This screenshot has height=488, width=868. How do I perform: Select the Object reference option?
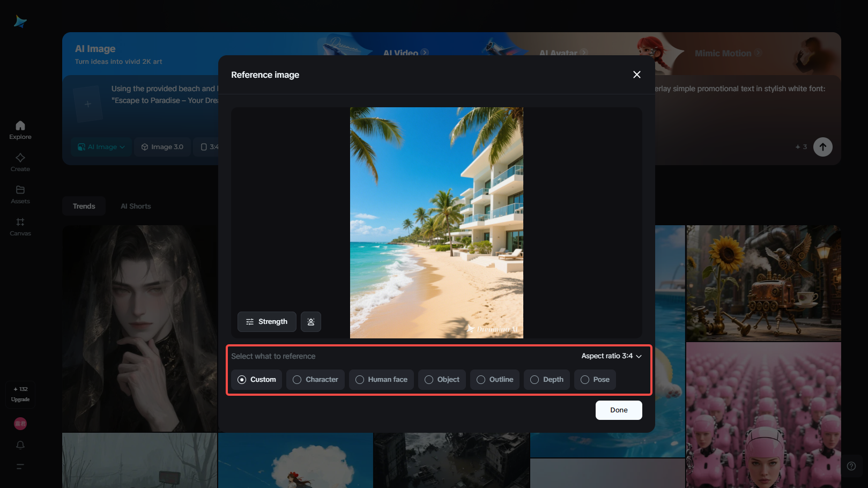click(x=442, y=380)
